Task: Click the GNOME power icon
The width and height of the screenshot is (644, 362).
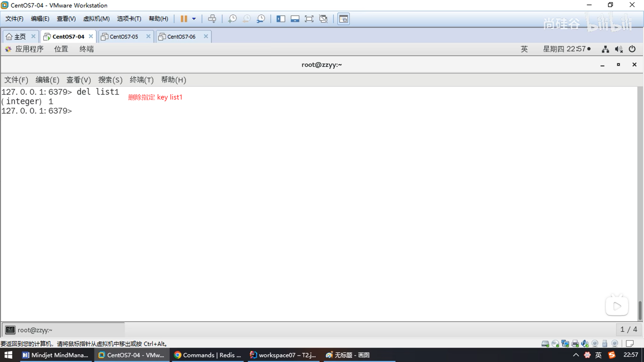Action: (632, 49)
